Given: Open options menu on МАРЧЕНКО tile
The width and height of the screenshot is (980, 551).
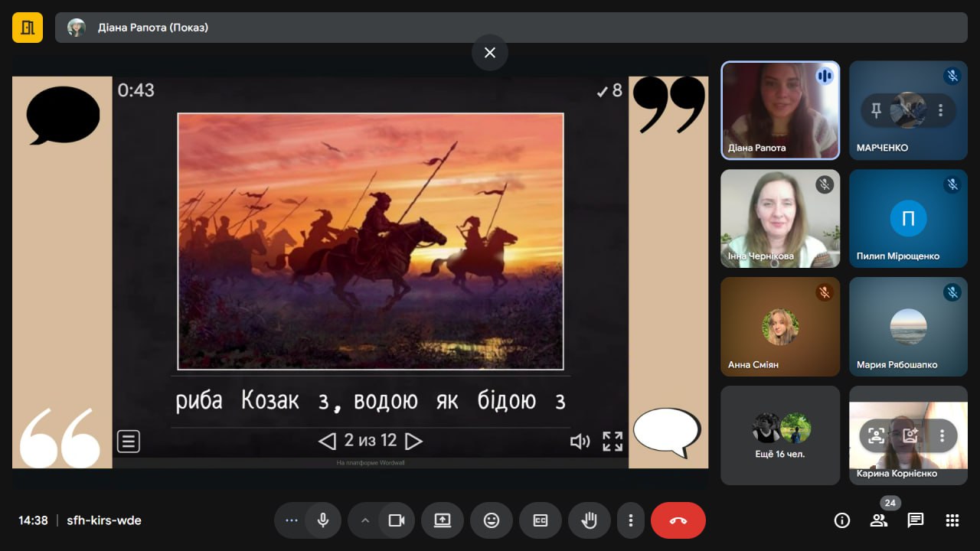Looking at the screenshot, I should [940, 111].
